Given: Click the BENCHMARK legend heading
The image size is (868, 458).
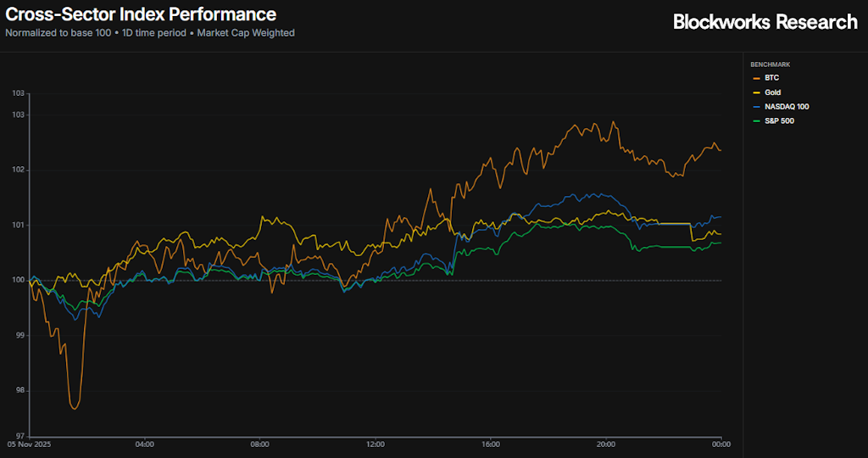Looking at the screenshot, I should pyautogui.click(x=770, y=64).
